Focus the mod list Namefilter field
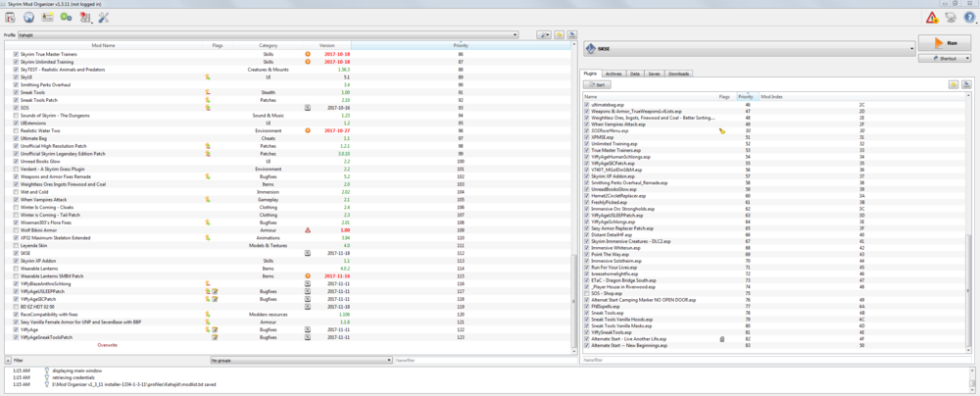This screenshot has width=980, height=396. tap(485, 361)
